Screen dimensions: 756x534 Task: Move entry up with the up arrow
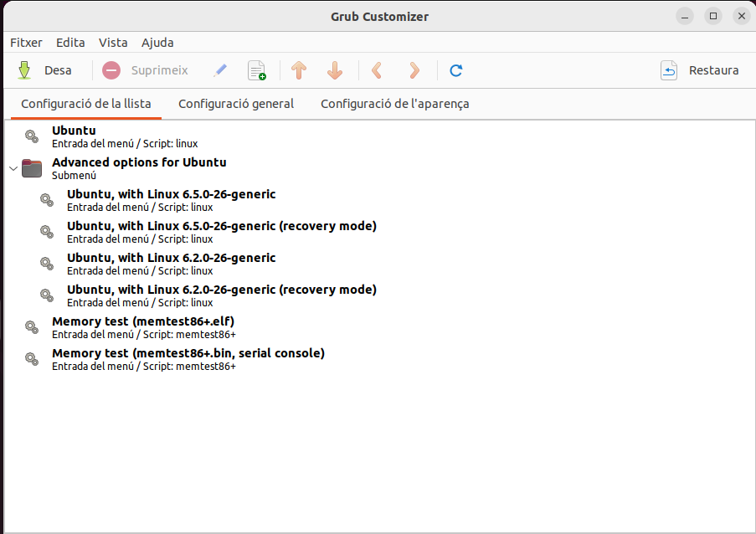tap(299, 70)
